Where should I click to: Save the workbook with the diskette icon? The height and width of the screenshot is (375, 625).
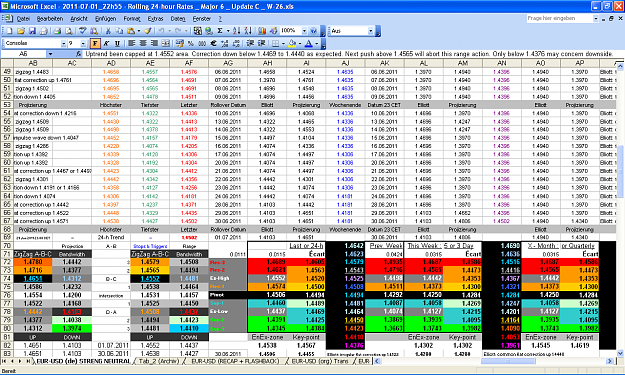click(32, 31)
